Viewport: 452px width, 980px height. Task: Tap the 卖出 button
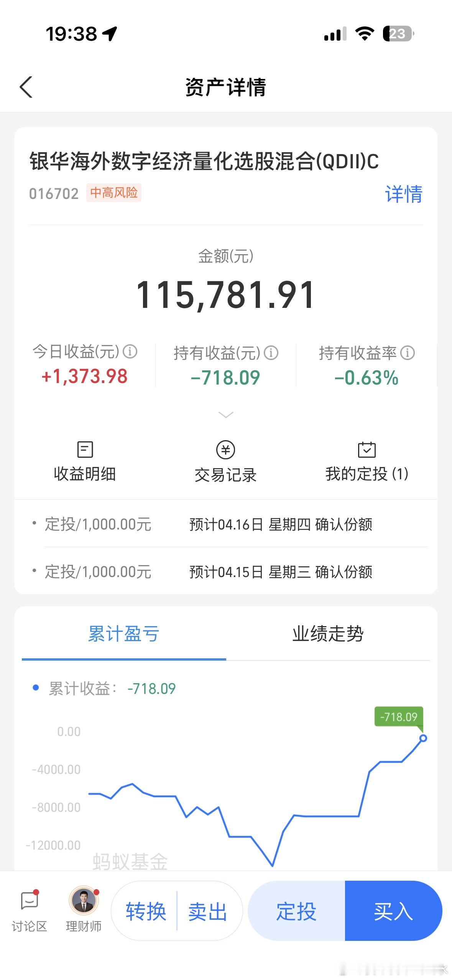pos(208,912)
